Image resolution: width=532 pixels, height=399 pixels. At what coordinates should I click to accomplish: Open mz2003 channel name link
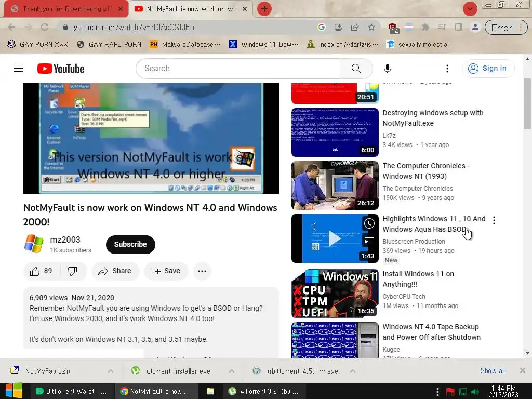click(65, 240)
